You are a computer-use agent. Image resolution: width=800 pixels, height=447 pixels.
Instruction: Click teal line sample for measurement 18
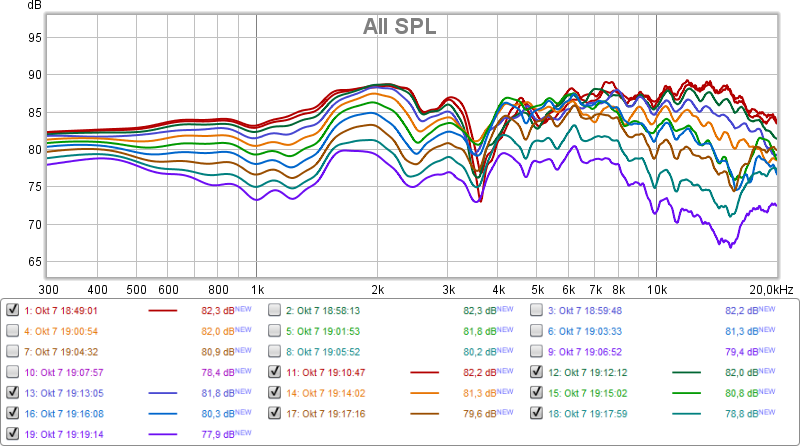(x=689, y=413)
